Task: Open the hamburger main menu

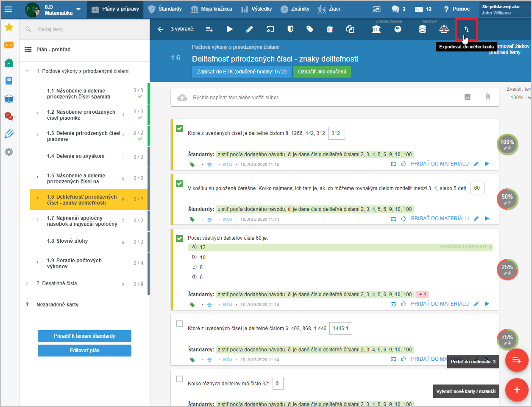Action: pyautogui.click(x=8, y=9)
